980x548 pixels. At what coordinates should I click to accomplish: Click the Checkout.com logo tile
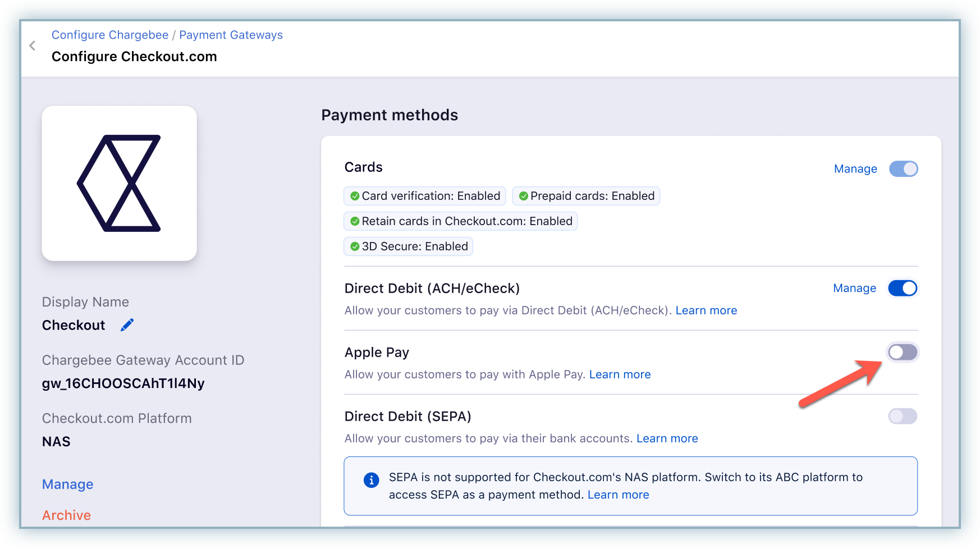pyautogui.click(x=119, y=184)
